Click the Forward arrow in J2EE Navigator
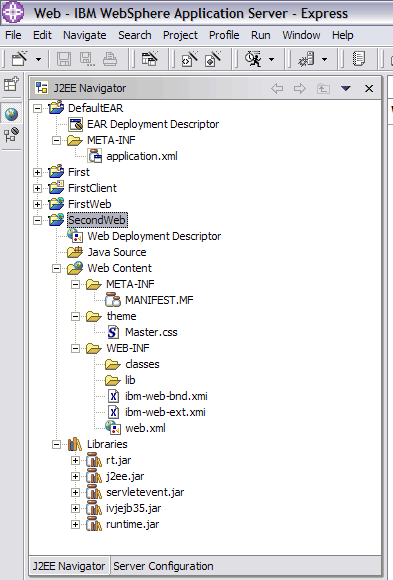Screen dimensions: 393x580 300,88
